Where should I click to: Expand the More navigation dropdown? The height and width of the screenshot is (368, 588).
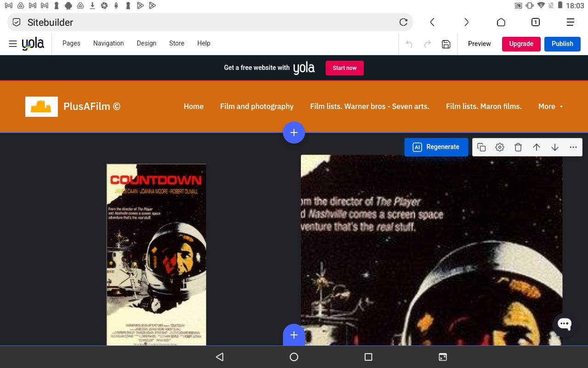pos(550,106)
